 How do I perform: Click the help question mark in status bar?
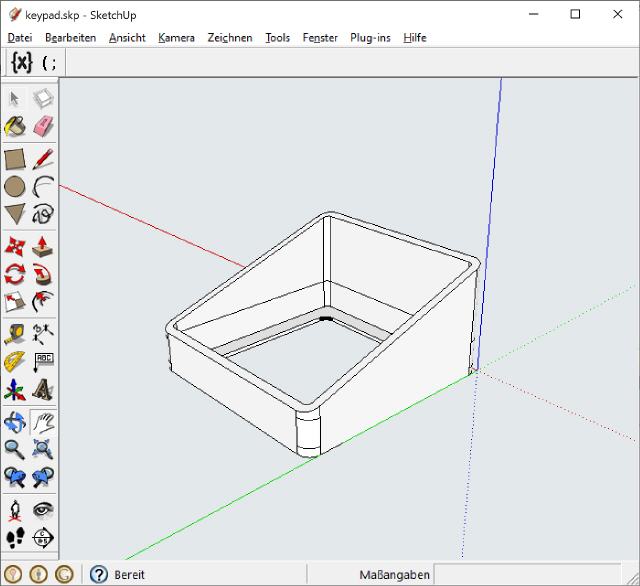[x=98, y=575]
